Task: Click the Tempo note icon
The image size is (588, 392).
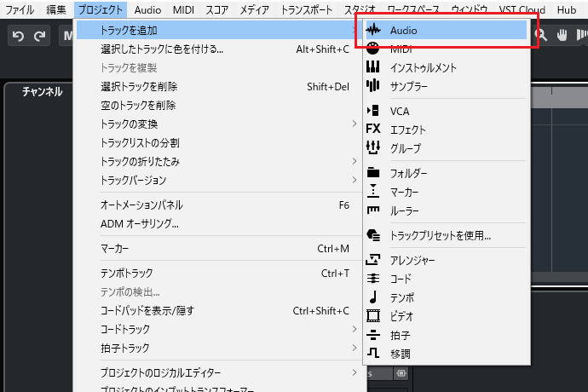Action: [373, 297]
